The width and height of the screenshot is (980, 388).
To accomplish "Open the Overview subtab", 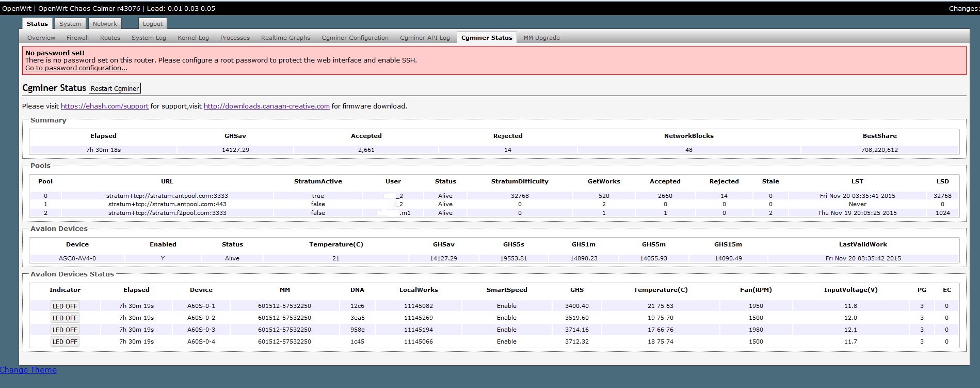I will pyautogui.click(x=41, y=38).
